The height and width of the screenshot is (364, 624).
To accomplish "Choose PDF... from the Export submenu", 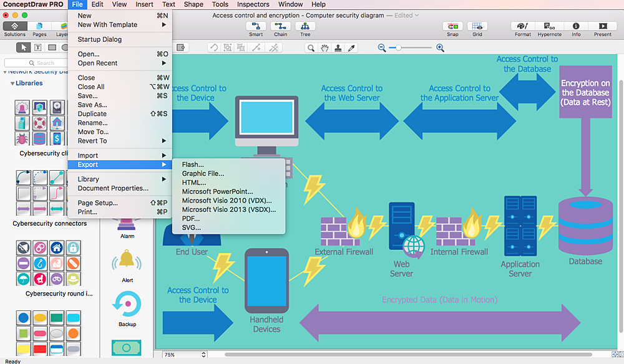I will [191, 219].
